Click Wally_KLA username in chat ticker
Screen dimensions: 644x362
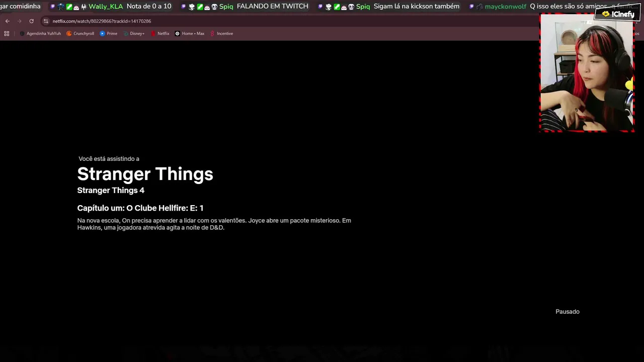click(106, 7)
